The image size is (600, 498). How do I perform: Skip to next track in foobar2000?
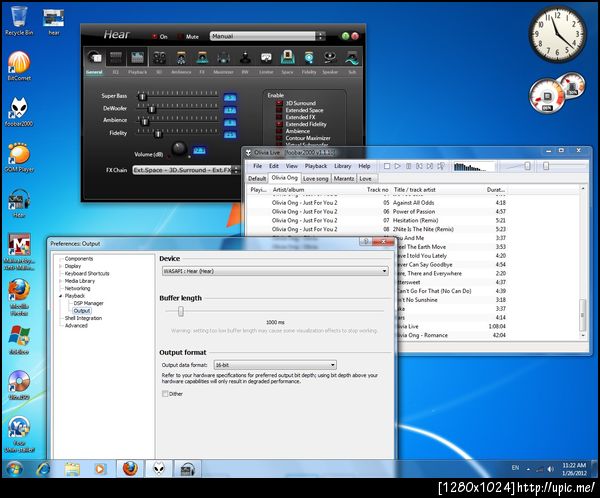point(430,166)
